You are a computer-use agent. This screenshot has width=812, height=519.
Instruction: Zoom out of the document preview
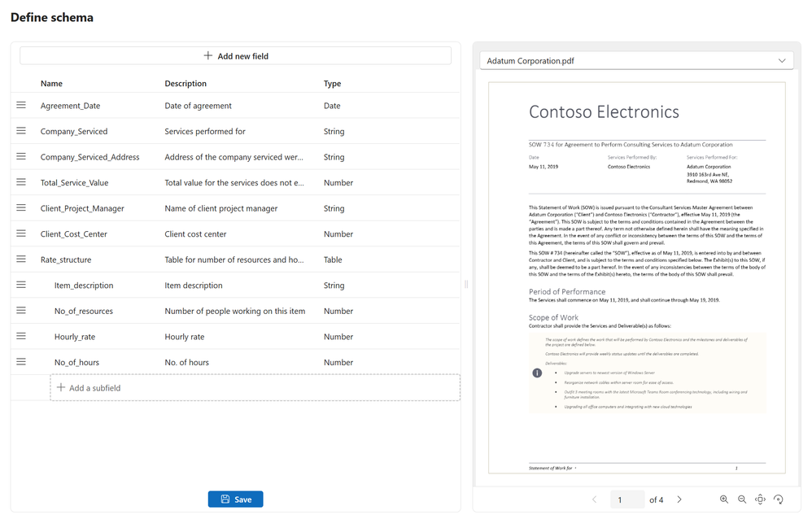(742, 499)
